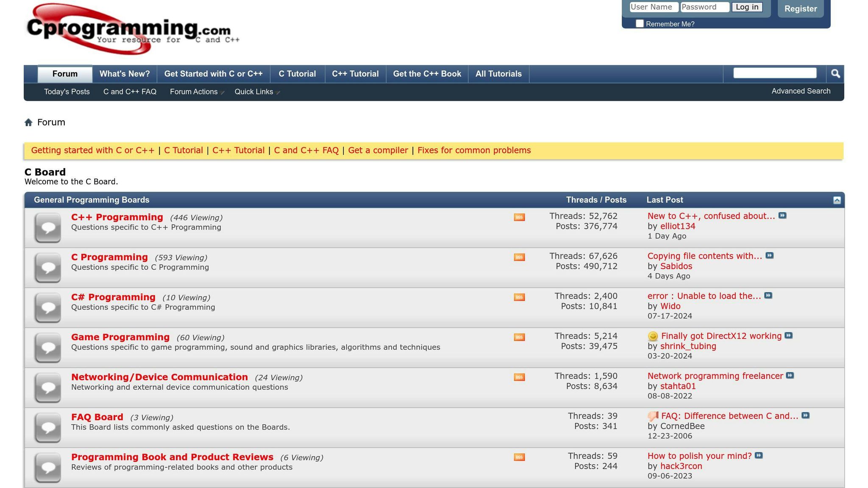Enable the Remember Me checkbox

click(640, 24)
